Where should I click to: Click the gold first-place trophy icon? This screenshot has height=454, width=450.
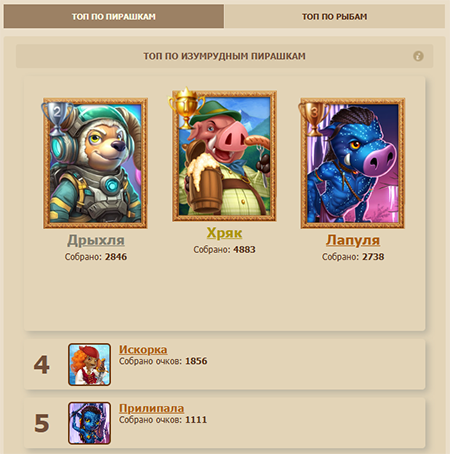(x=186, y=108)
